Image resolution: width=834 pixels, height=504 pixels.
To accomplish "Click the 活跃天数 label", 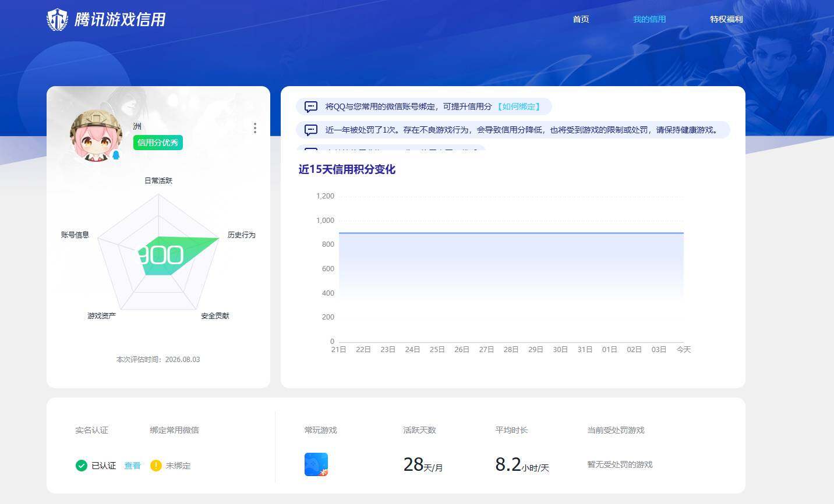I will click(419, 430).
